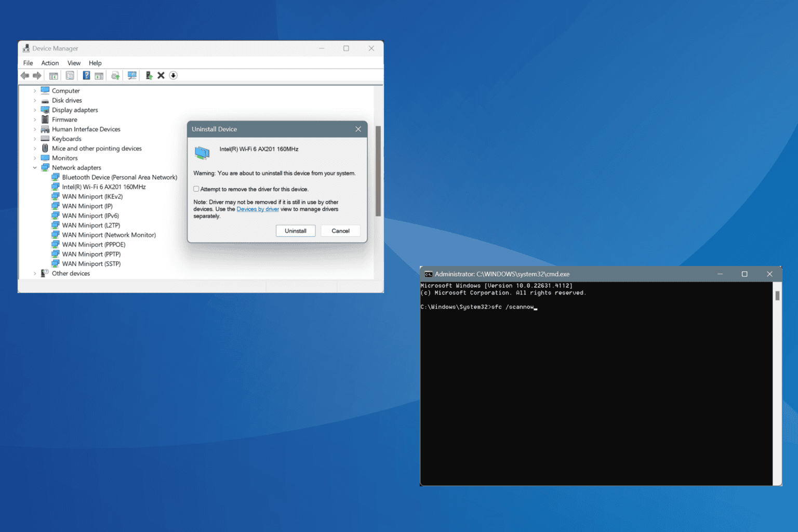Screen dimensions: 798x532
Task: Select WAN Miniport (IP)
Action: (x=87, y=206)
